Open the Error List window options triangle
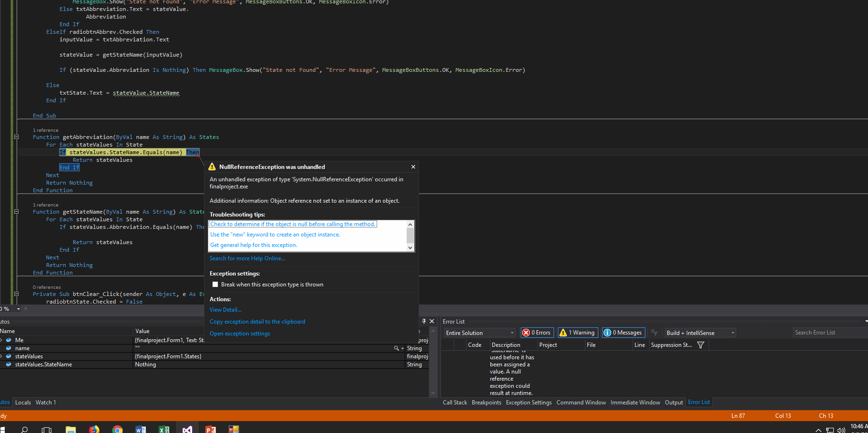The image size is (868, 433). pos(865,321)
